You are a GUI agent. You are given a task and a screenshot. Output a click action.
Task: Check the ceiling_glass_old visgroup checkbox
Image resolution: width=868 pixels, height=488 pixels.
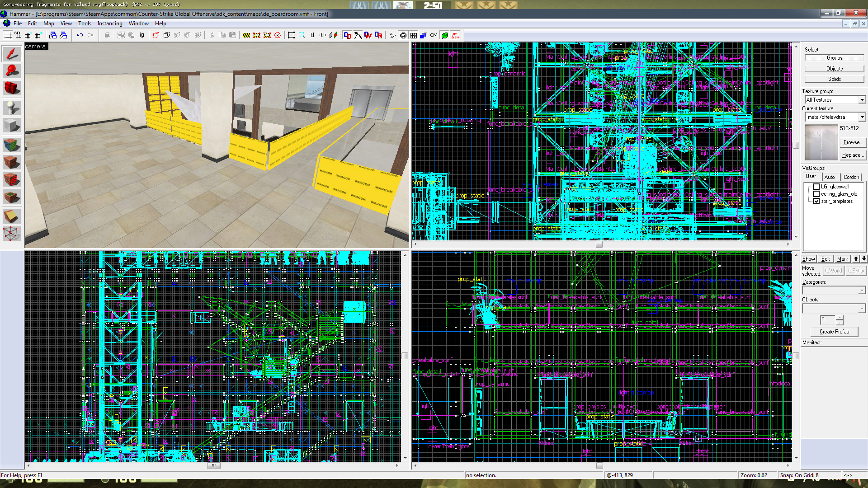click(816, 194)
